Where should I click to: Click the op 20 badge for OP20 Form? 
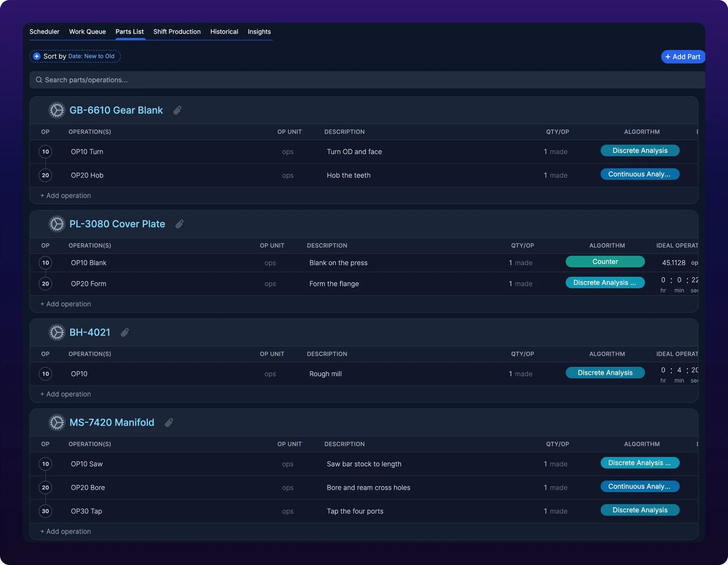click(45, 284)
